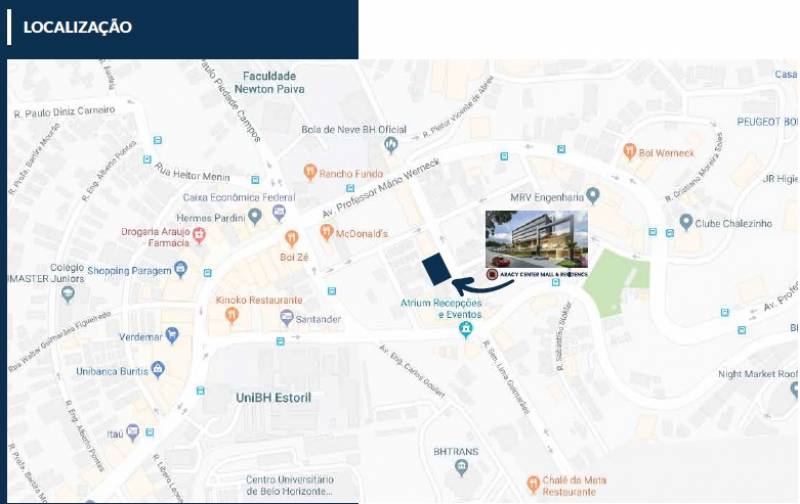Open the Kinoko Restaurante marker
This screenshot has height=504, width=800.
tap(232, 315)
